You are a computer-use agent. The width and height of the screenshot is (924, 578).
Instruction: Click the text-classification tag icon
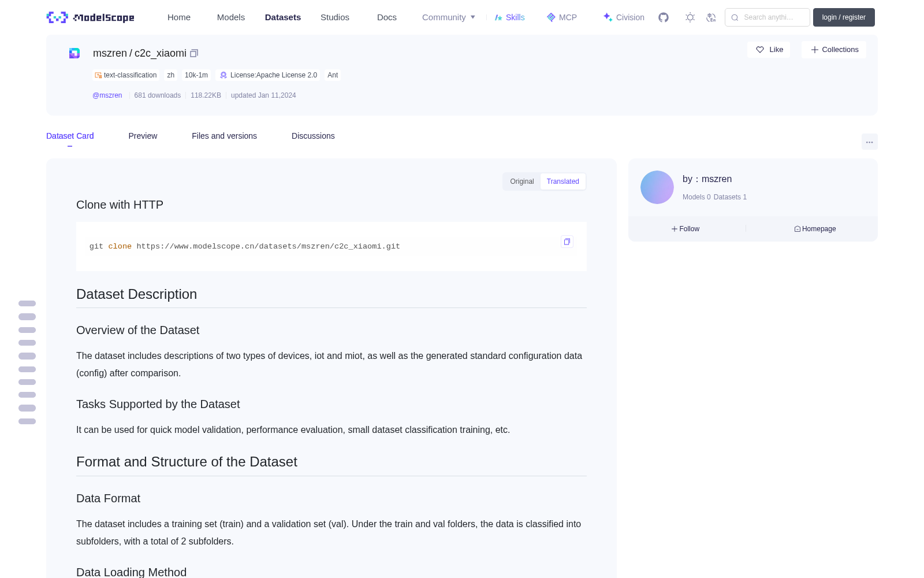98,75
